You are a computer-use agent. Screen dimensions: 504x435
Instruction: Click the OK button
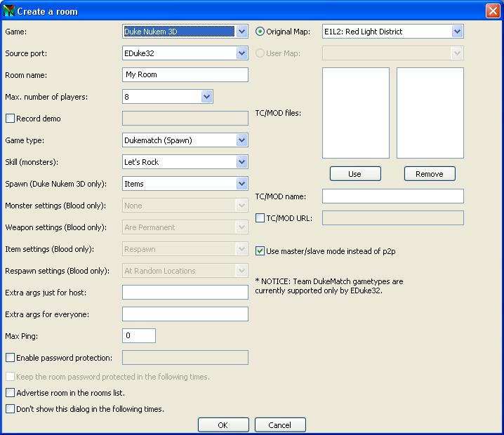223,425
